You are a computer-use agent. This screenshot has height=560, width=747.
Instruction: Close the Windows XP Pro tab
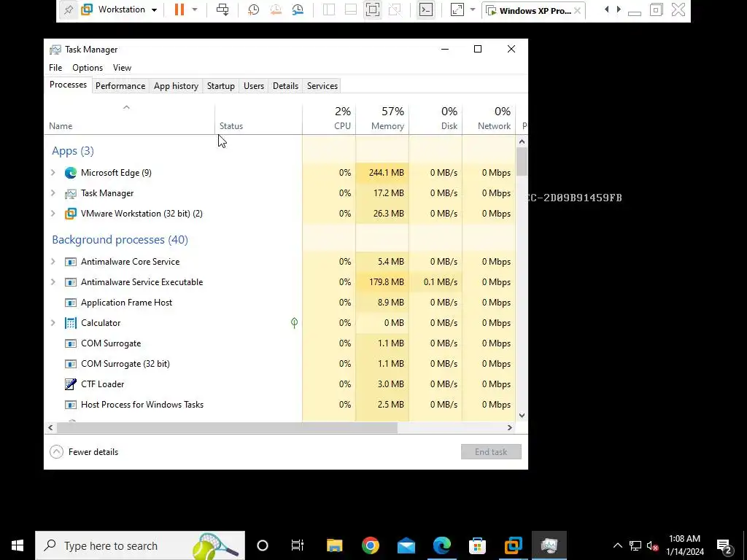point(578,10)
